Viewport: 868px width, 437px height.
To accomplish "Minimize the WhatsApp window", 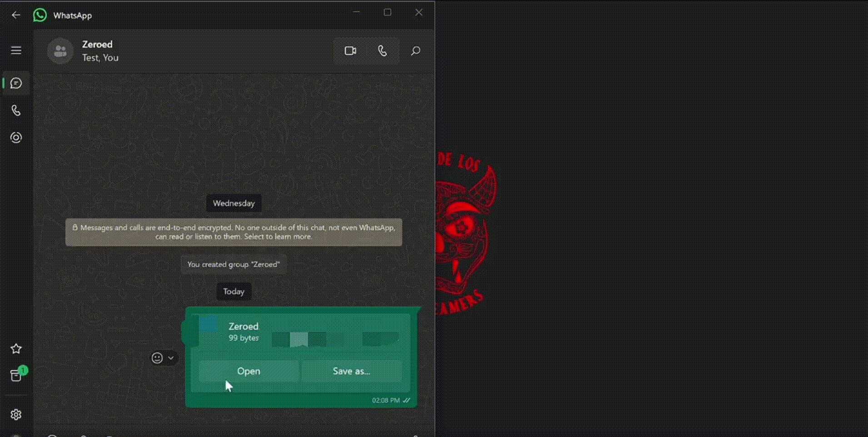I will pyautogui.click(x=356, y=12).
